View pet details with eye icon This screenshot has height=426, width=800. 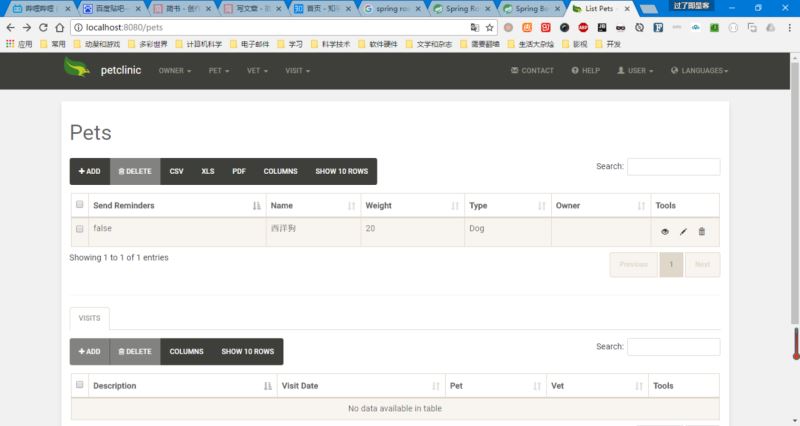pyautogui.click(x=664, y=232)
